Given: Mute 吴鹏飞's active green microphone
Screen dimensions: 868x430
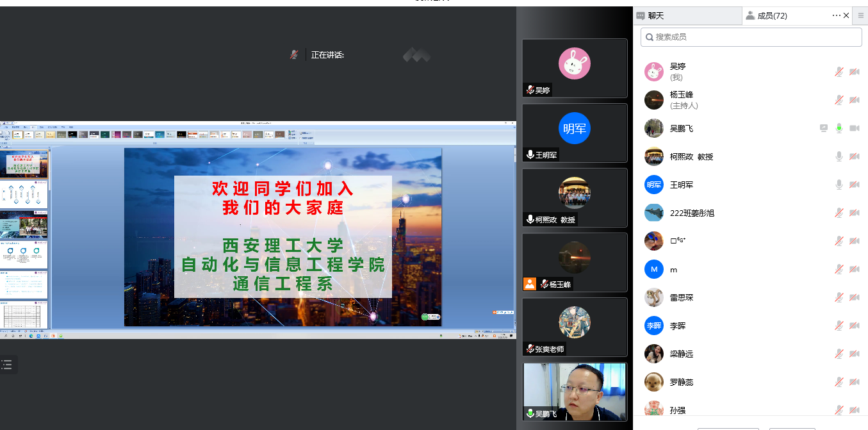Looking at the screenshot, I should (x=839, y=128).
